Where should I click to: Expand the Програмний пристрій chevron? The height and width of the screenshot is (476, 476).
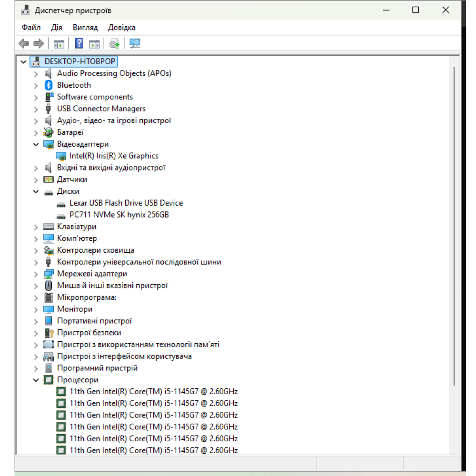[x=36, y=368]
